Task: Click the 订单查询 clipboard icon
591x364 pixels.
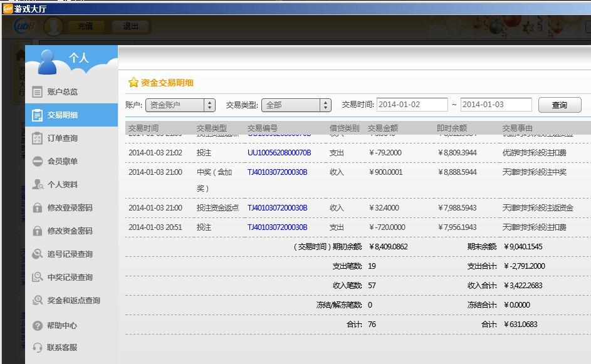Action: 37,138
